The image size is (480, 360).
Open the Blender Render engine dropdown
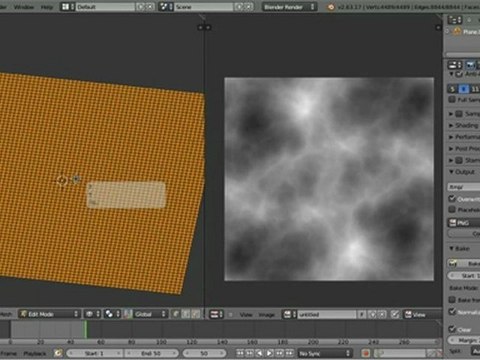(289, 7)
